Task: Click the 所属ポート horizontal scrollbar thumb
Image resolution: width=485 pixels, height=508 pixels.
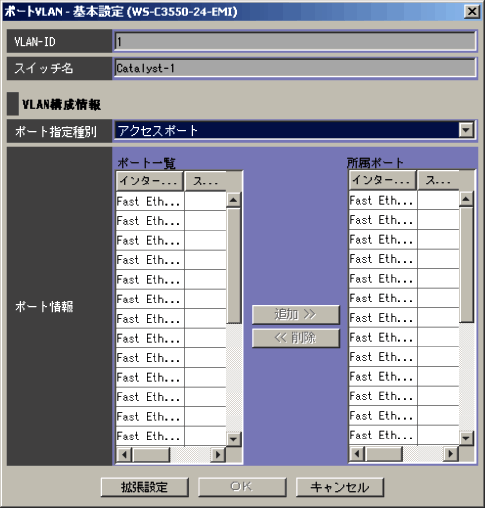Action: (x=384, y=454)
